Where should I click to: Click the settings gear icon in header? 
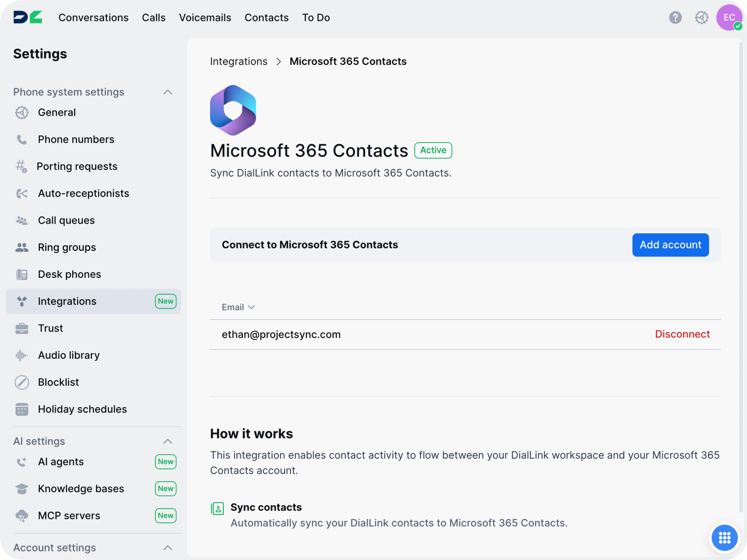pyautogui.click(x=702, y=17)
